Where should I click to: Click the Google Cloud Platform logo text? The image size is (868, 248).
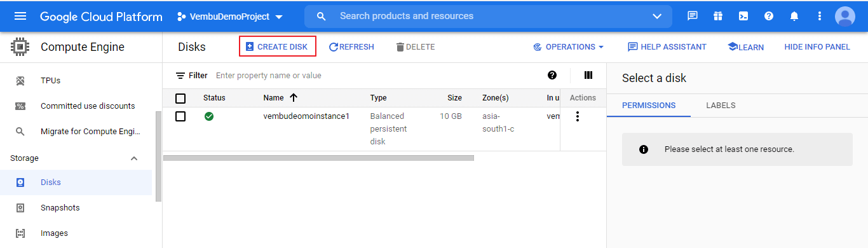point(101,17)
